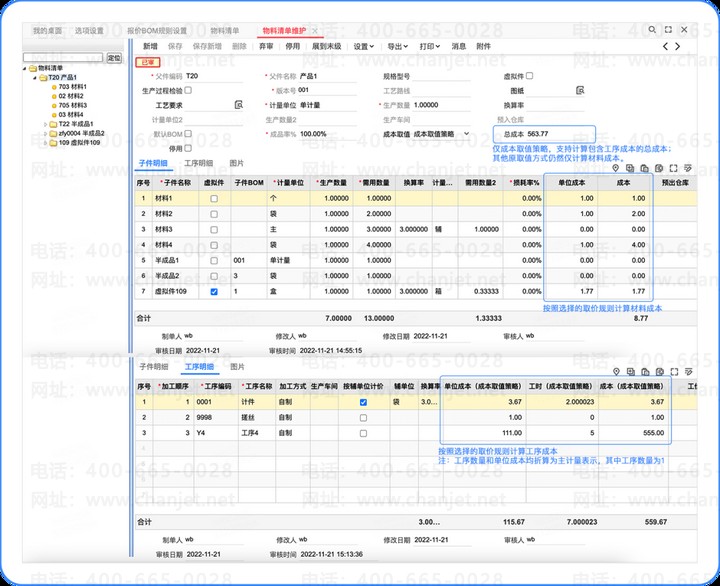The height and width of the screenshot is (586, 720).
Task: Select the 703 材料1 tree item
Action: (x=72, y=87)
